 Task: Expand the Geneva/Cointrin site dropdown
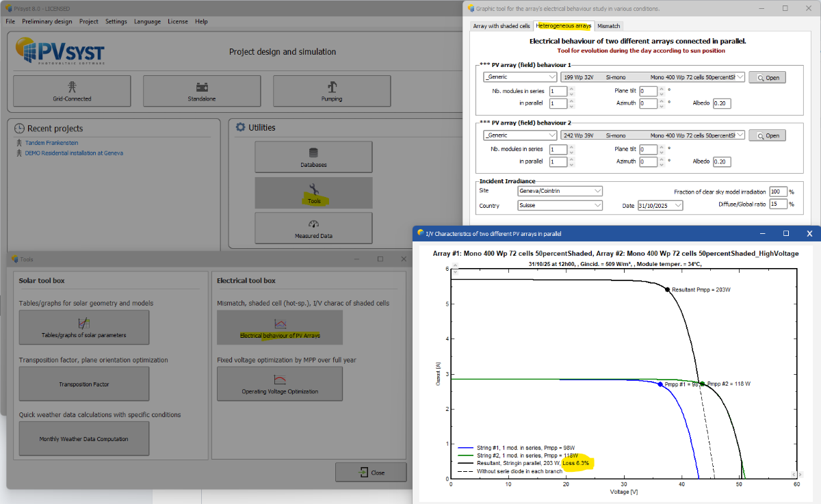coord(598,191)
